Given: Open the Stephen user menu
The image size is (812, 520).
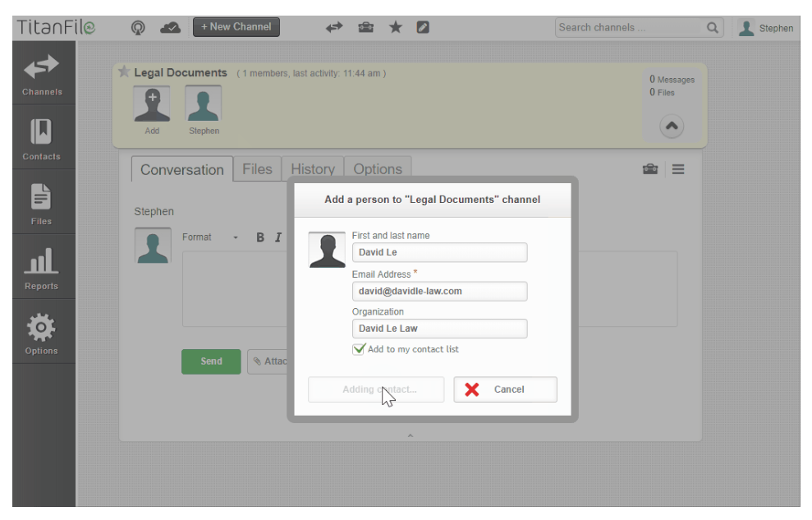Looking at the screenshot, I should tap(766, 28).
